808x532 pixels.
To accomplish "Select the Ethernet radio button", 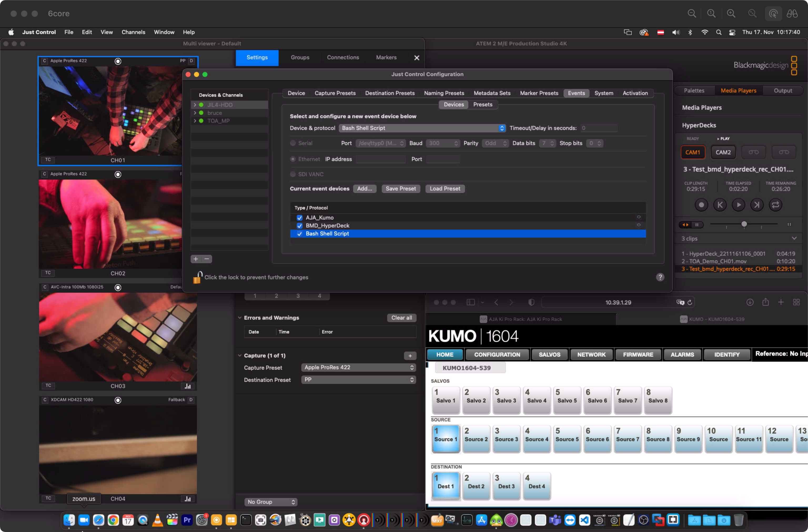I will (x=293, y=159).
